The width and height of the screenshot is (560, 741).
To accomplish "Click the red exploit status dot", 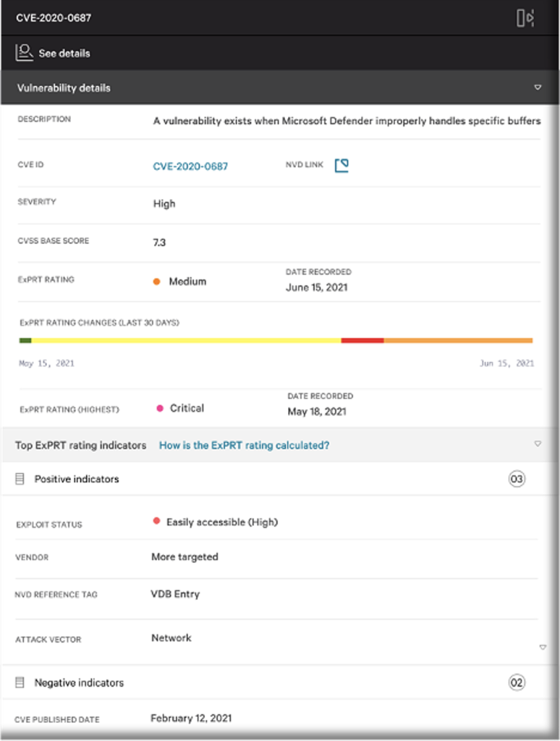I will [156, 521].
